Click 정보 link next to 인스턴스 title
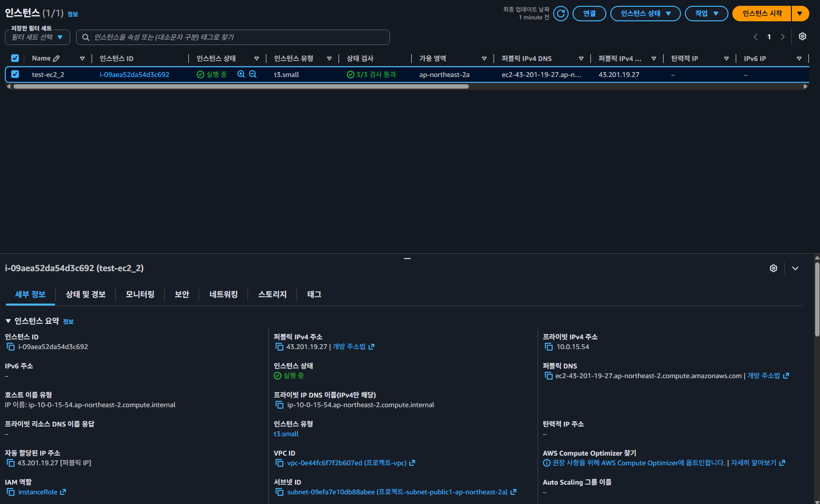The width and height of the screenshot is (820, 504). tap(73, 14)
